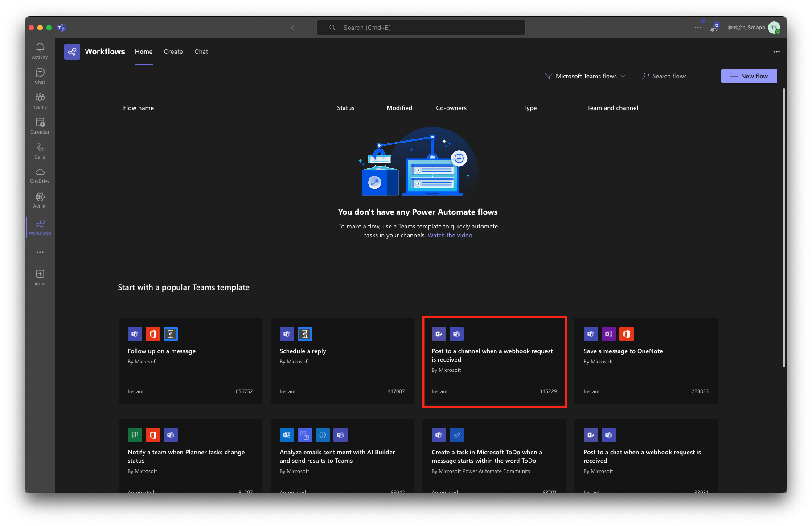Follow the Watch the video link
The image size is (812, 526).
pyautogui.click(x=450, y=235)
